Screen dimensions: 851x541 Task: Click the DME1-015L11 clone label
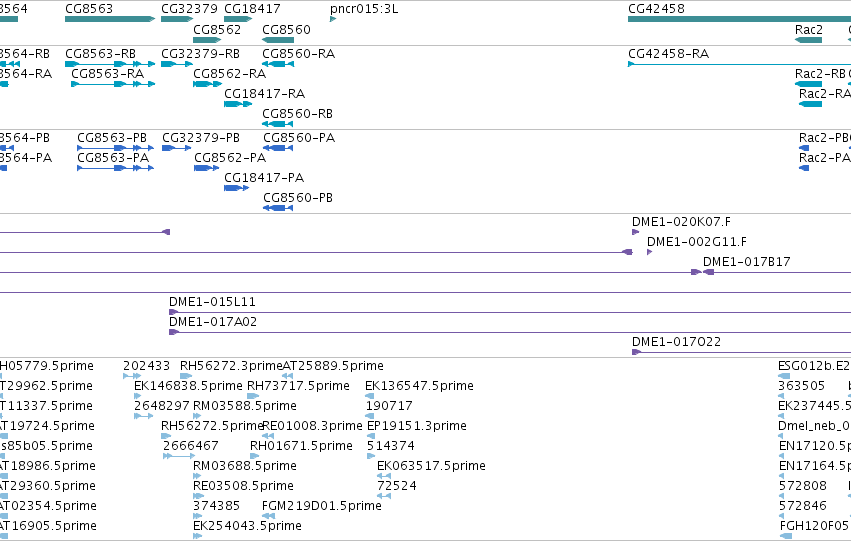212,302
